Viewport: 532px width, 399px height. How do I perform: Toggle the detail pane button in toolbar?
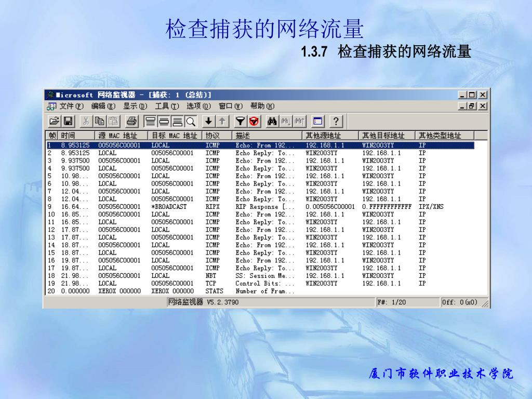[164, 121]
